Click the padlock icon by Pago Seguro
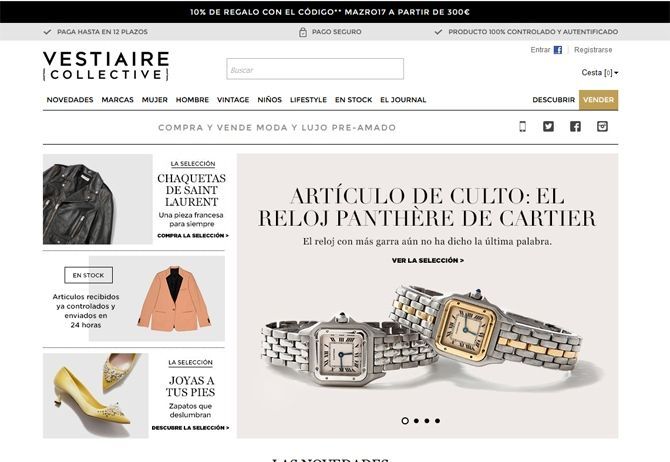Screen dimensions: 670x462 click(303, 32)
